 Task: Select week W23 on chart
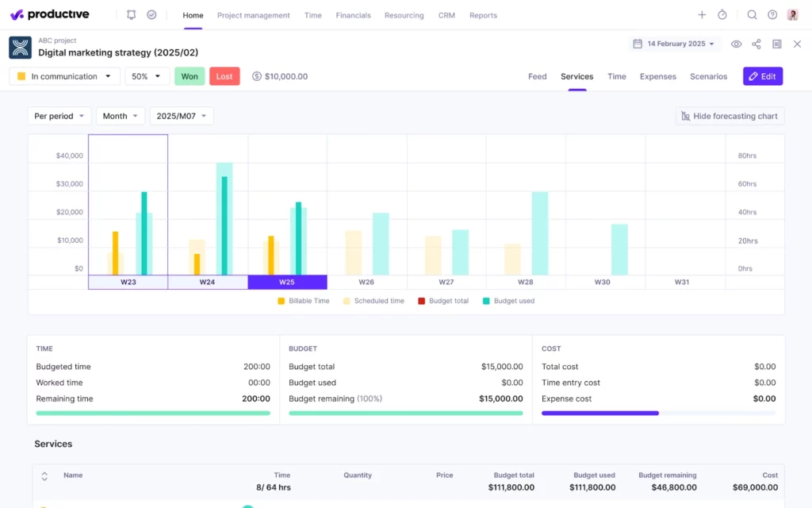128,282
